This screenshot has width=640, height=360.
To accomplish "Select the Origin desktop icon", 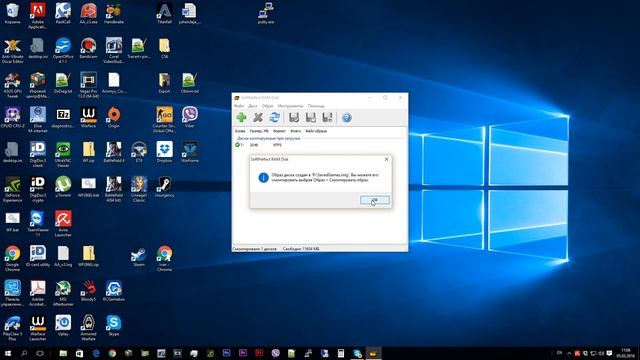I will click(113, 118).
